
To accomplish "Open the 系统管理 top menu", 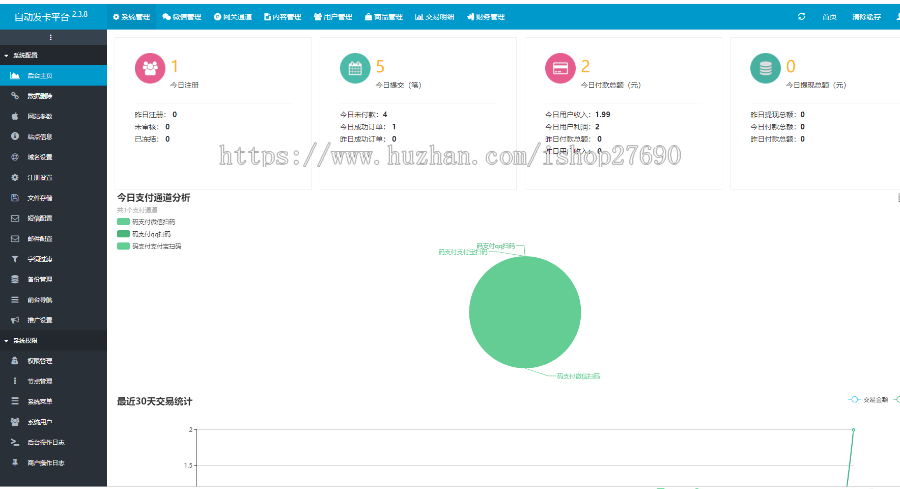I will (x=131, y=17).
